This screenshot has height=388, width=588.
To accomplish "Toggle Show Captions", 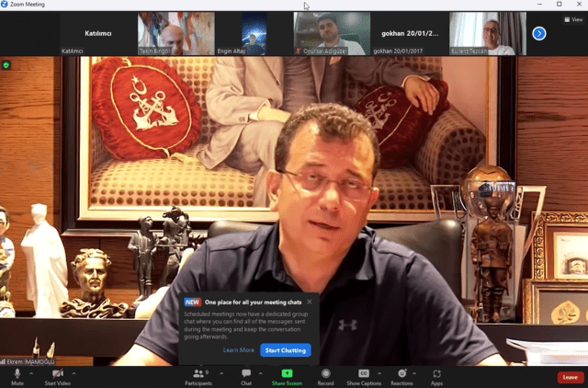I will click(x=364, y=375).
